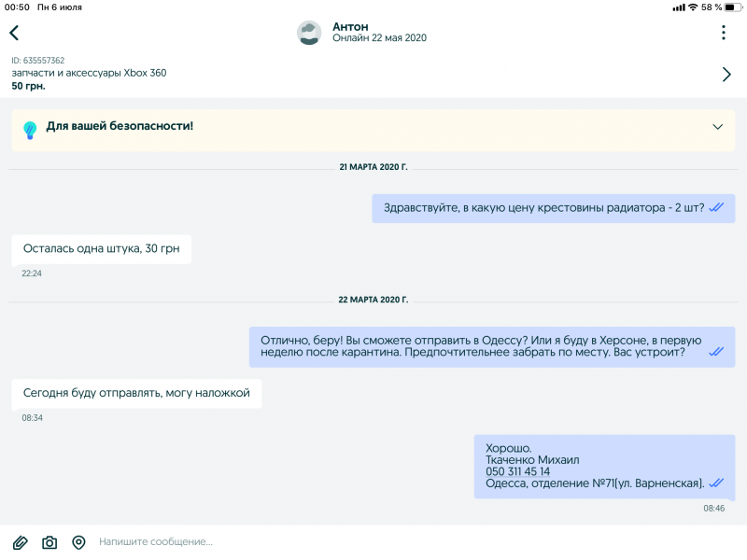Tap Антон's profile avatar
The height and width of the screenshot is (560, 747).
(309, 33)
